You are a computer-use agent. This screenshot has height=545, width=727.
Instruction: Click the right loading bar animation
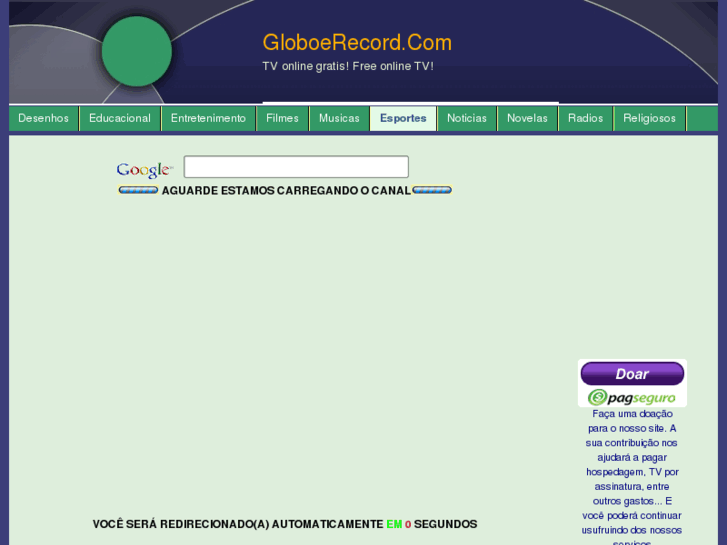tap(432, 190)
